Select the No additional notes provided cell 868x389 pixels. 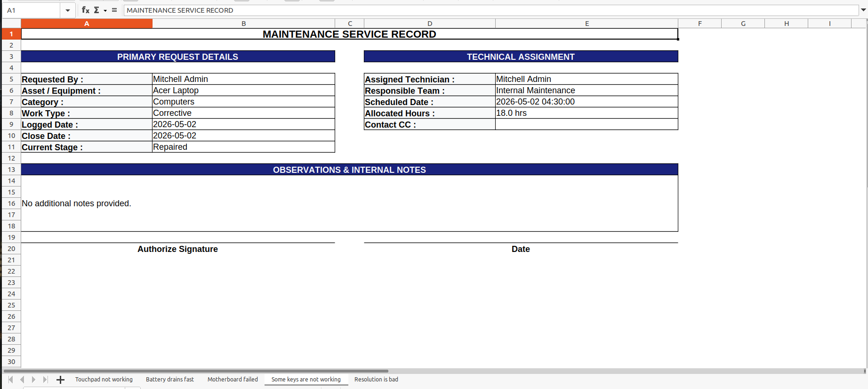coord(349,203)
